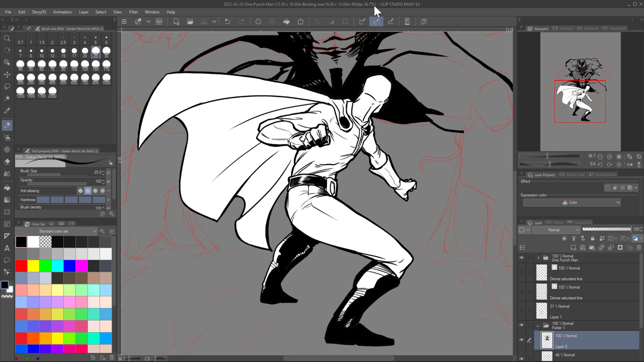
Task: Click the Clear (delete) spinner icon
Action: coord(258,21)
